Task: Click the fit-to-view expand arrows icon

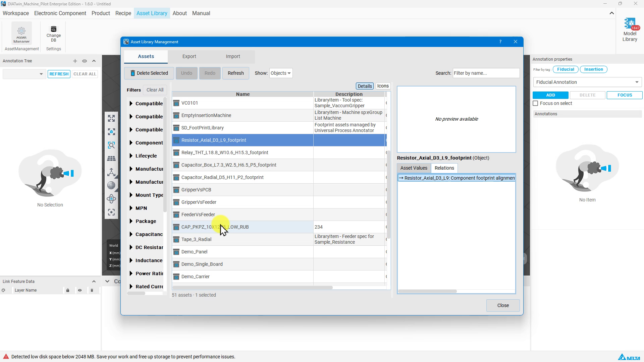Action: pos(111,118)
